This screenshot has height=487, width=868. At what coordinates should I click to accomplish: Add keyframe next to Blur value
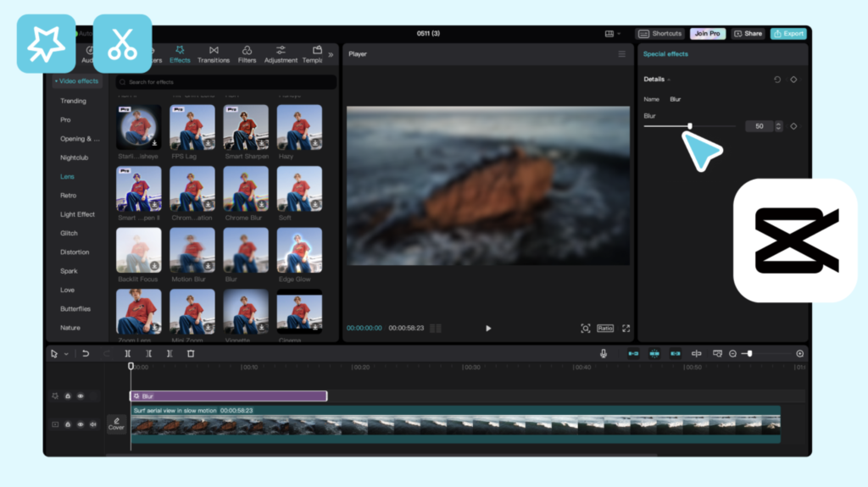click(793, 126)
